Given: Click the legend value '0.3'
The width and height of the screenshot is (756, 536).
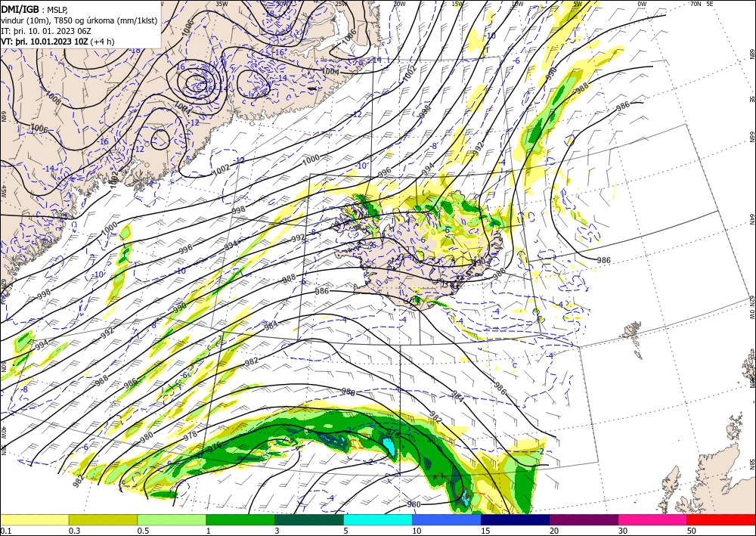Looking at the screenshot, I should (74, 531).
